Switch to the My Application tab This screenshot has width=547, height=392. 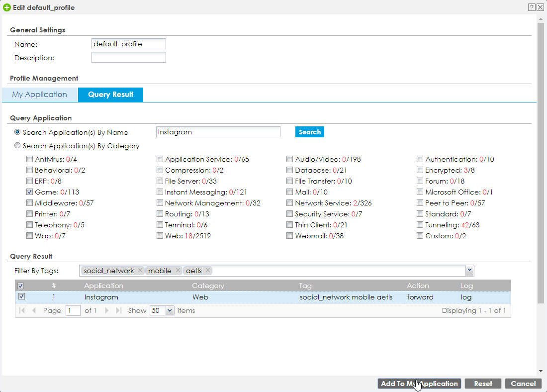click(40, 95)
